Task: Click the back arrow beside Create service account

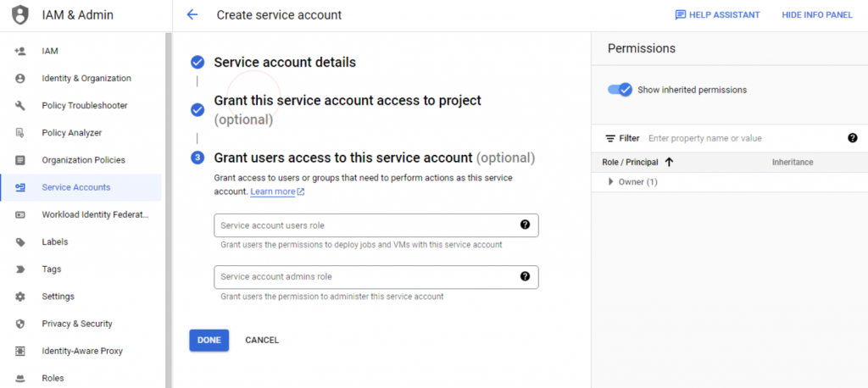Action: [x=192, y=15]
